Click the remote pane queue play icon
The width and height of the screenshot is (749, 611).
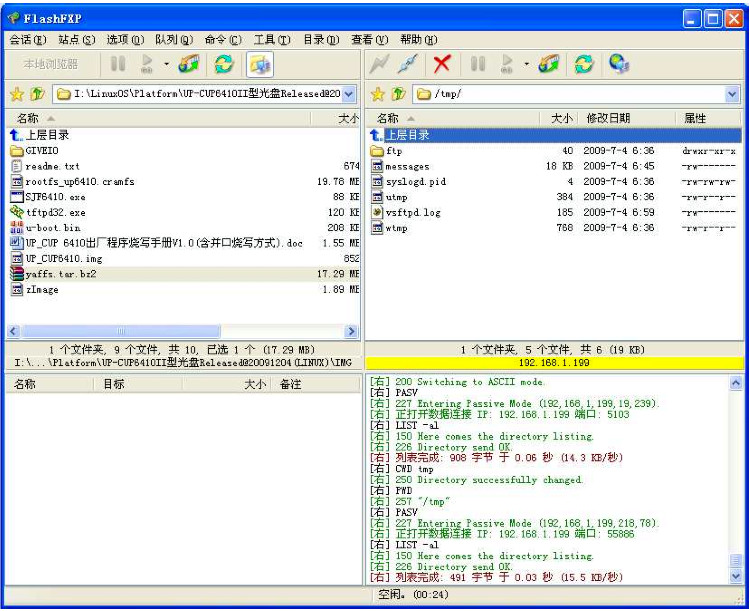click(x=507, y=64)
